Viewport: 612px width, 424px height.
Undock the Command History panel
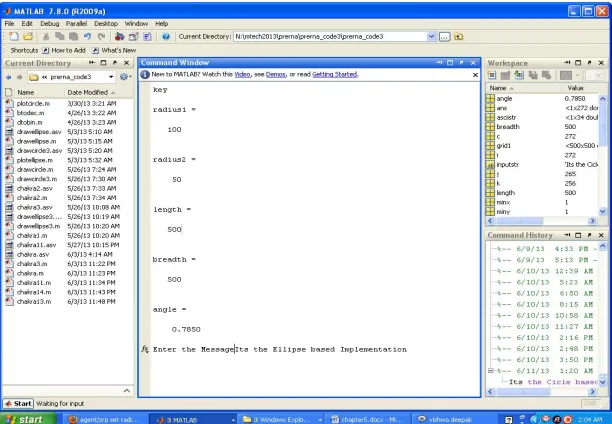589,235
